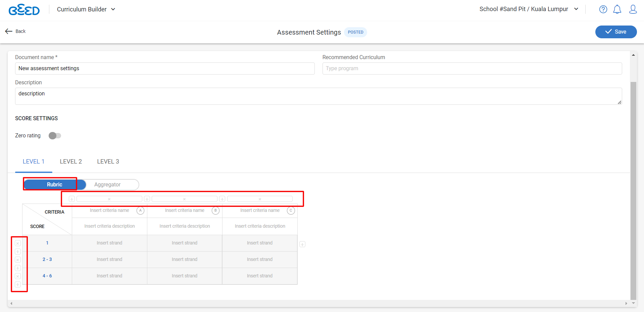Delete score row 4 - 6

[x=18, y=276]
